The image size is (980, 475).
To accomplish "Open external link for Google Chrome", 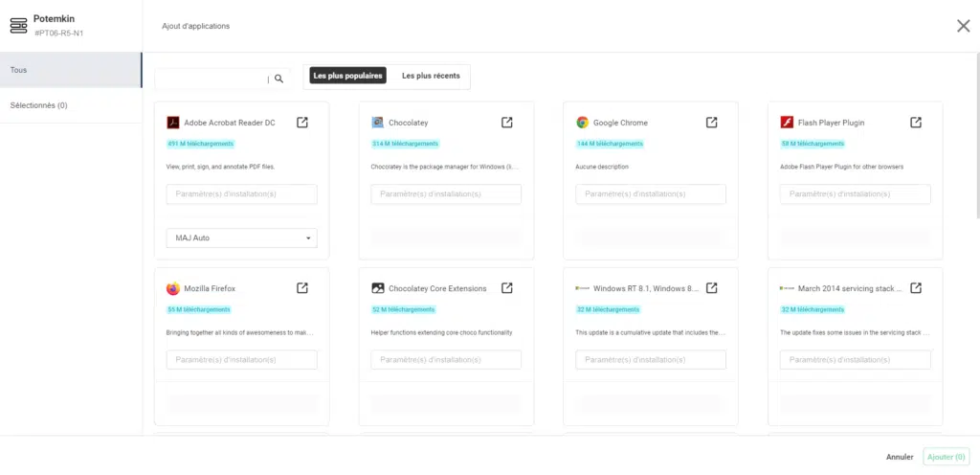I will tap(711, 123).
